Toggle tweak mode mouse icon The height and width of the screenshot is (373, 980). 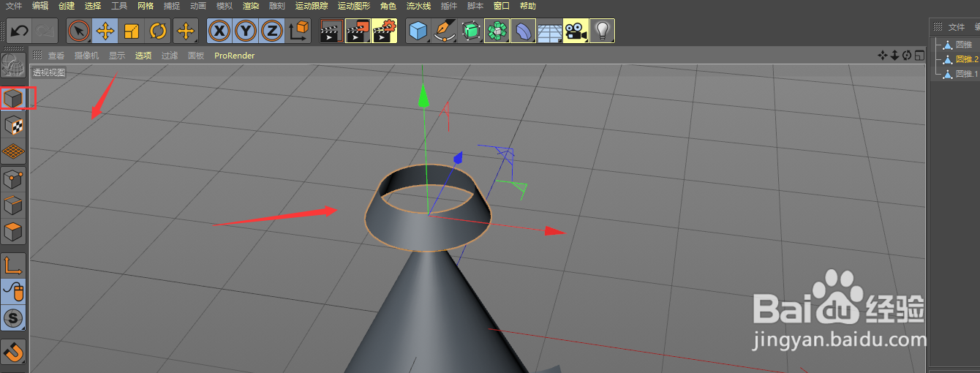point(13,291)
